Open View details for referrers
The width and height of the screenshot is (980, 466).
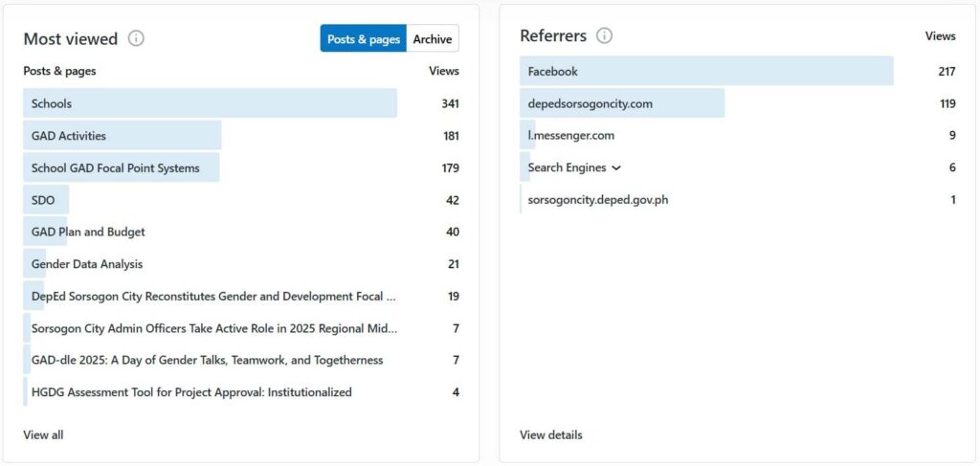[550, 435]
